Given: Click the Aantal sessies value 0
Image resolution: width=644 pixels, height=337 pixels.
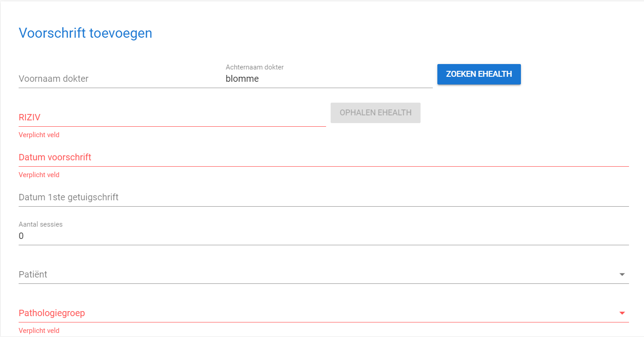Looking at the screenshot, I should tap(21, 236).
